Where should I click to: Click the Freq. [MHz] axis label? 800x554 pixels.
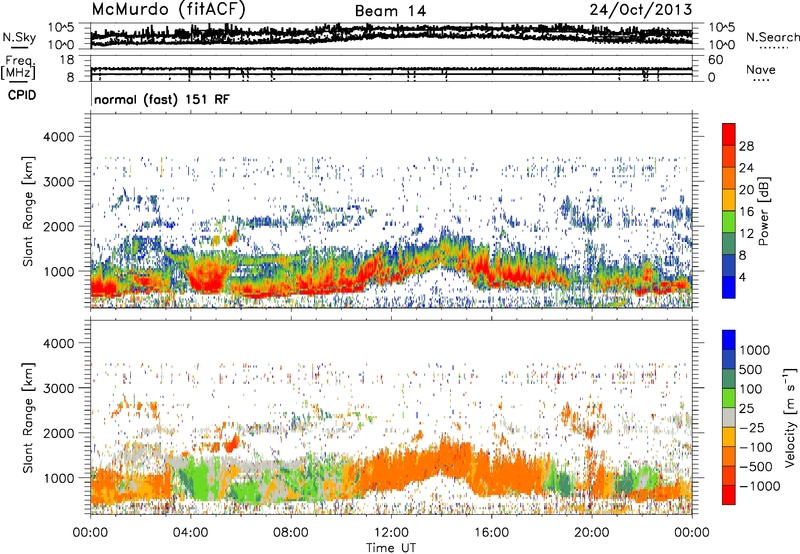click(x=19, y=67)
